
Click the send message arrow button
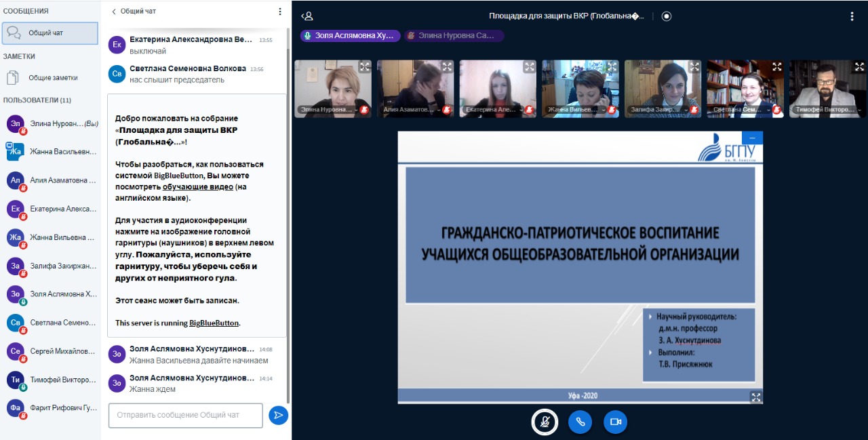point(278,415)
